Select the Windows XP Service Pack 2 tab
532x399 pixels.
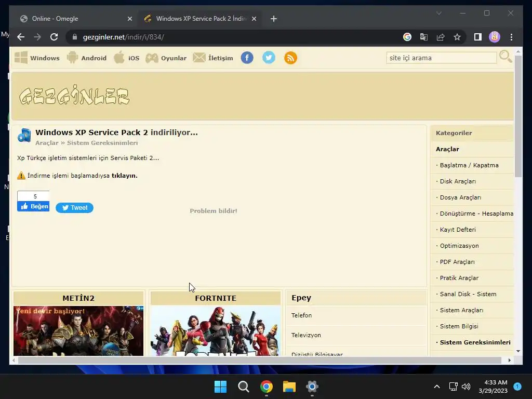coord(201,19)
